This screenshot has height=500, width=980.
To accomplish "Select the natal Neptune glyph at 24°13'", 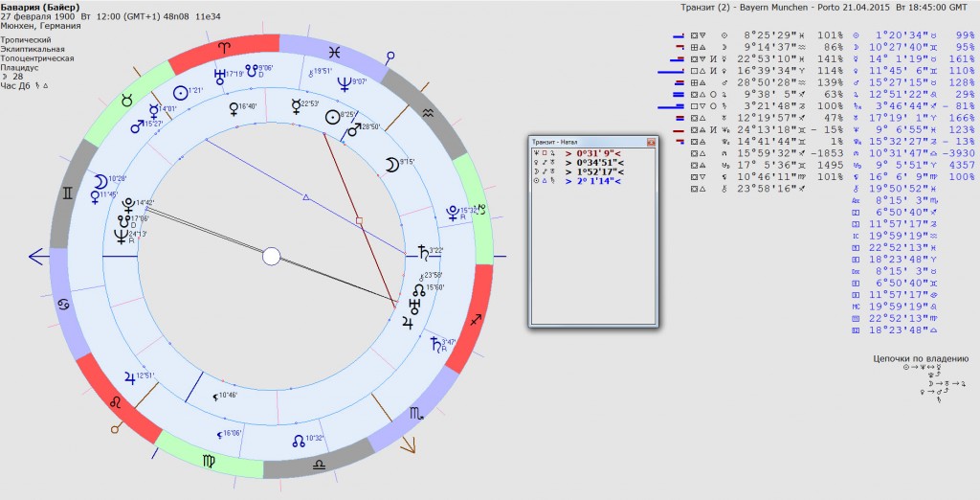I will pos(122,237).
